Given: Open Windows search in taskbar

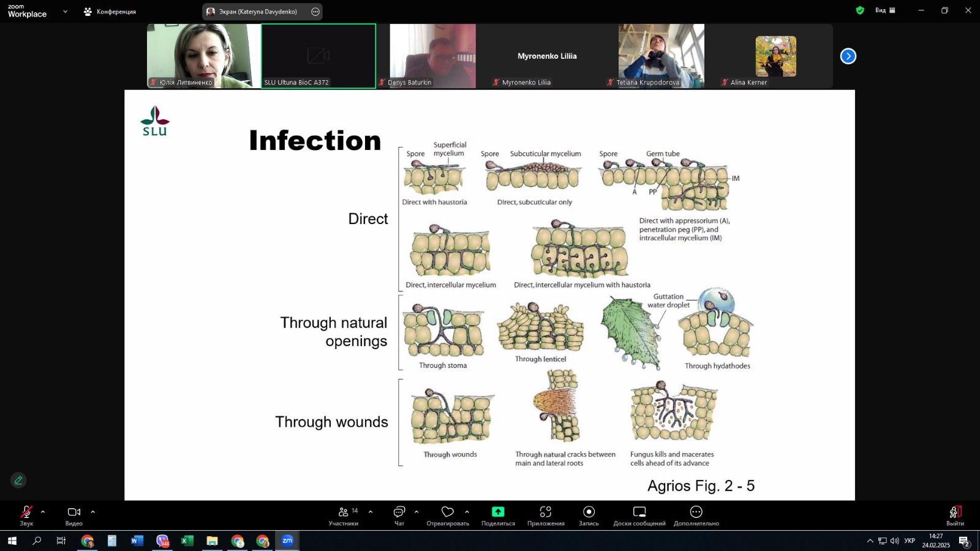Looking at the screenshot, I should coord(37,541).
